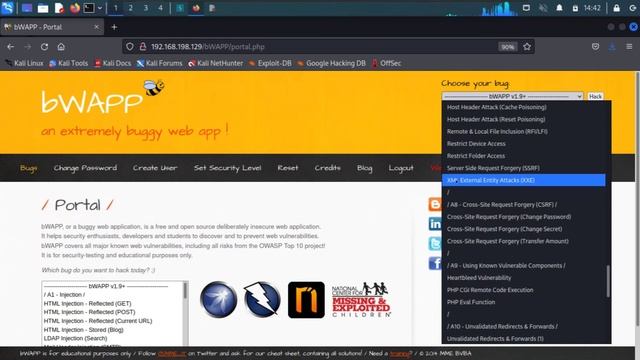The image size is (640, 360).
Task: Click the Logout navigation item
Action: 401,168
